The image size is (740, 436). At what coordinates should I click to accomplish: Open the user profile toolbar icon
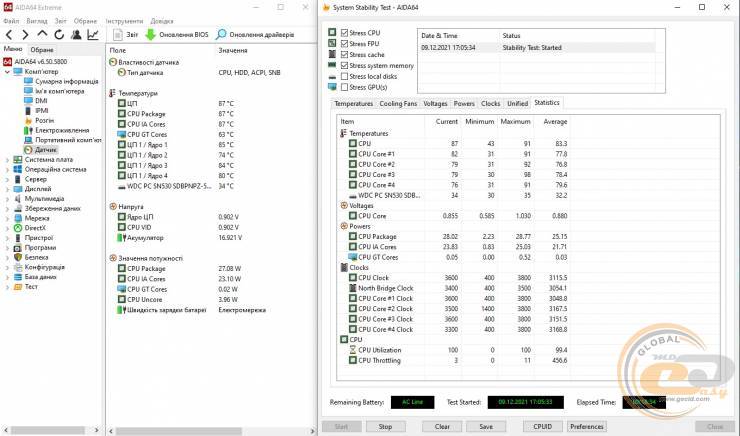[76, 34]
